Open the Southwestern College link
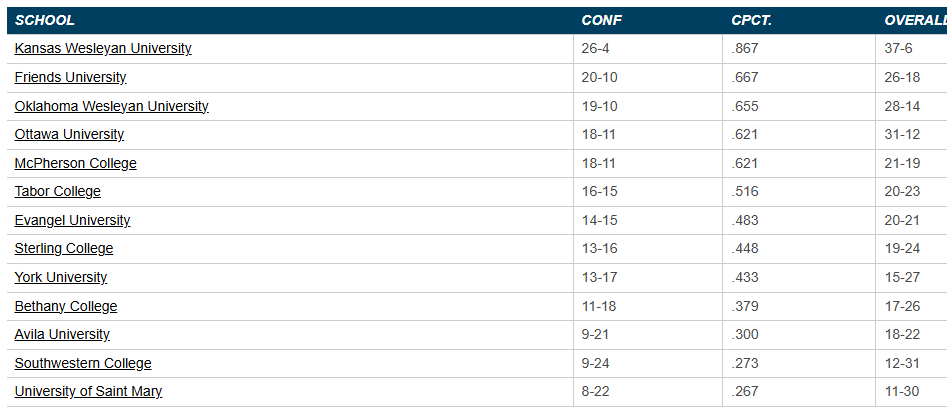Image resolution: width=947 pixels, height=407 pixels. (x=83, y=363)
